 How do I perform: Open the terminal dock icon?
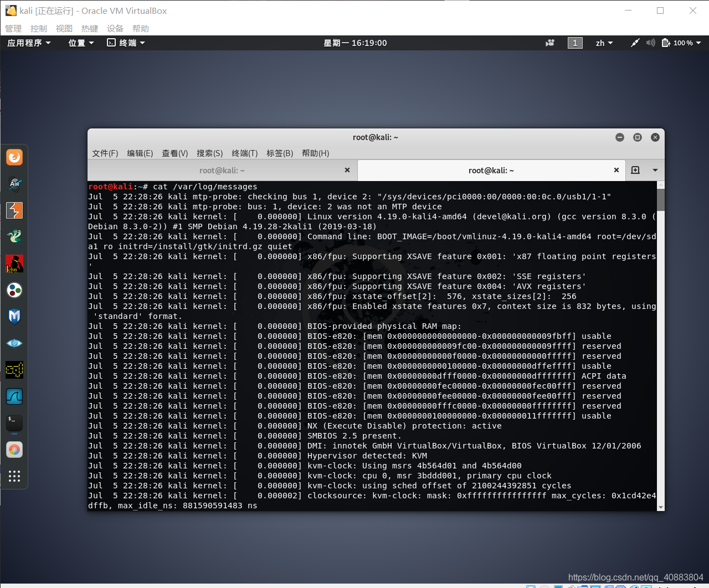point(14,423)
